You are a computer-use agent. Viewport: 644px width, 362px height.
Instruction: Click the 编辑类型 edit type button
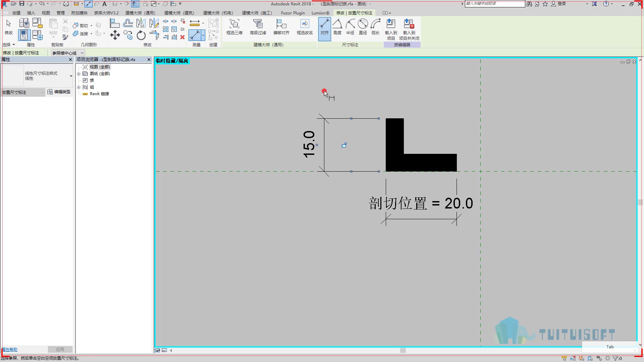tap(59, 92)
